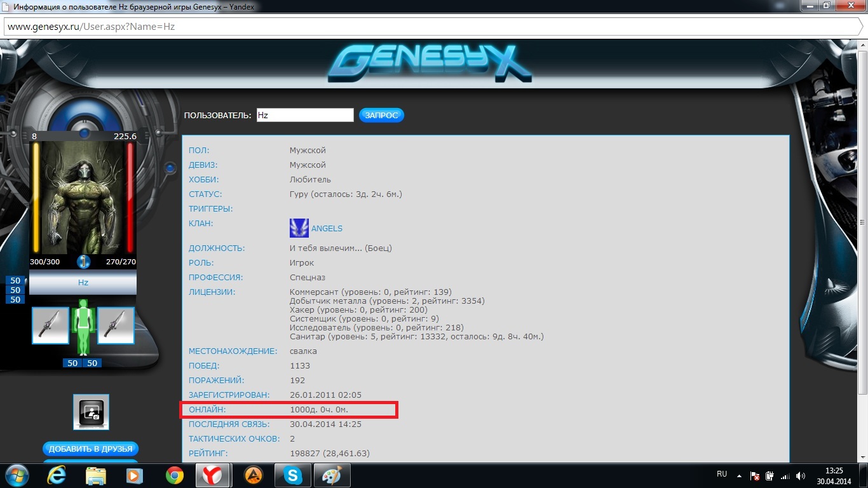
Task: Click the character portrait image
Action: [x=83, y=197]
